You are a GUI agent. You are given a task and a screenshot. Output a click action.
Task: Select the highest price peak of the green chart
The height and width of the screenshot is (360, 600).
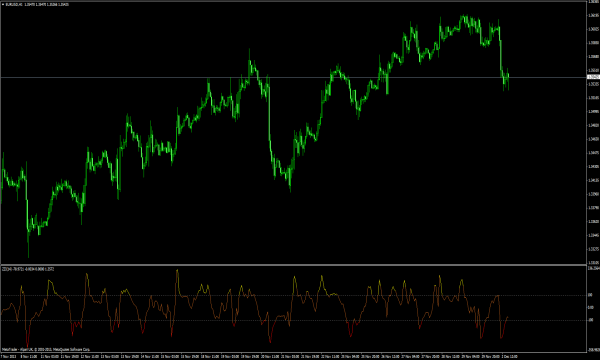[x=465, y=17]
